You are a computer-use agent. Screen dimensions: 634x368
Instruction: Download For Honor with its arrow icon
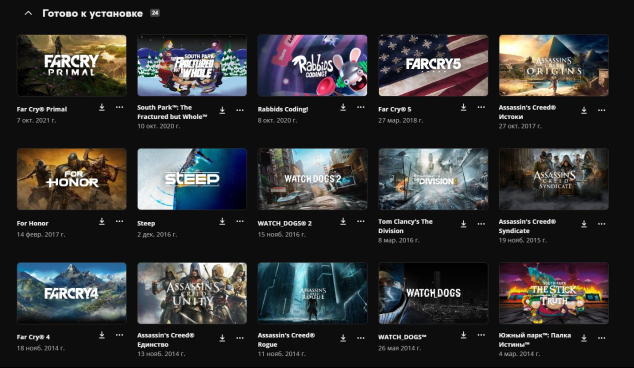point(102,221)
